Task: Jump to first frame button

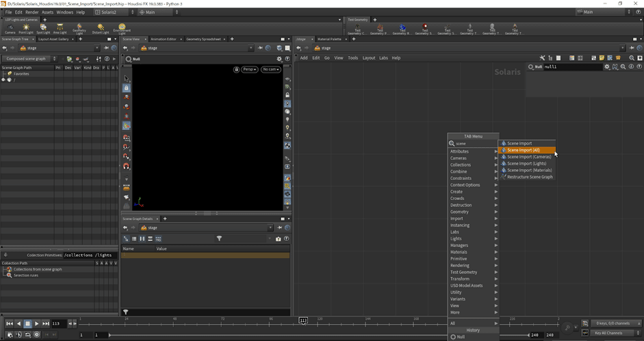Action: [x=10, y=323]
